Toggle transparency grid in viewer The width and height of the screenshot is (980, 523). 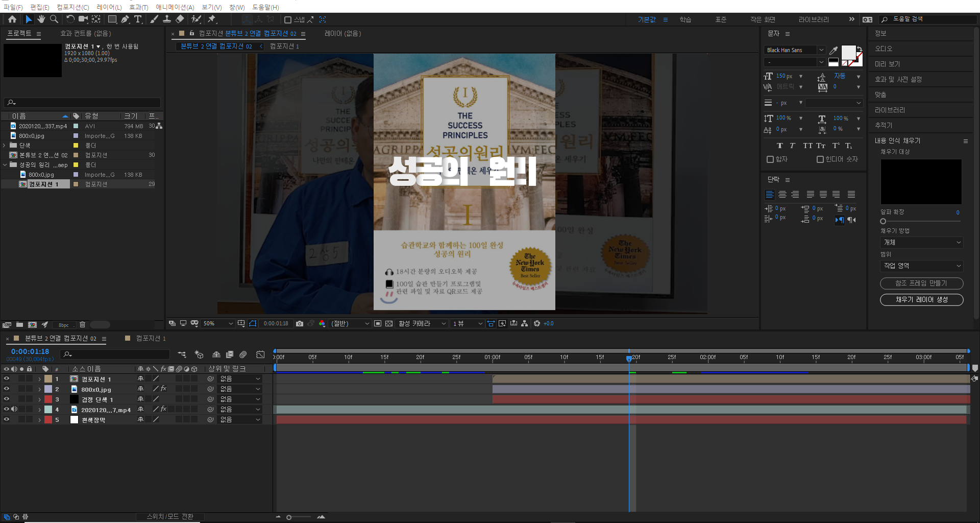click(389, 323)
